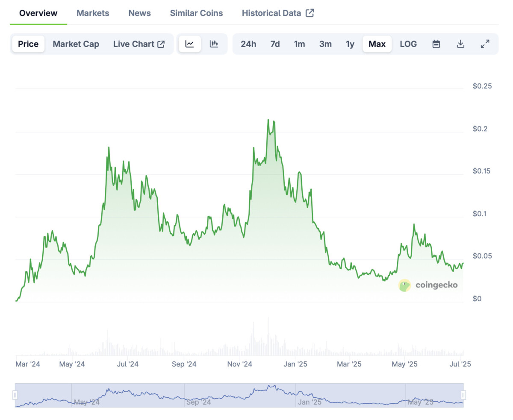Toggle LOG scale on chart
513x420 pixels.
(x=408, y=44)
